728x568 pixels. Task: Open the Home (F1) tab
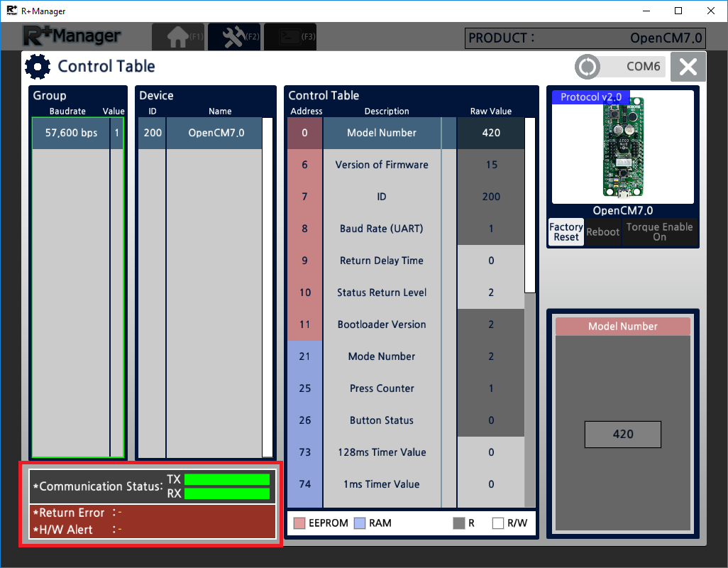click(x=178, y=37)
